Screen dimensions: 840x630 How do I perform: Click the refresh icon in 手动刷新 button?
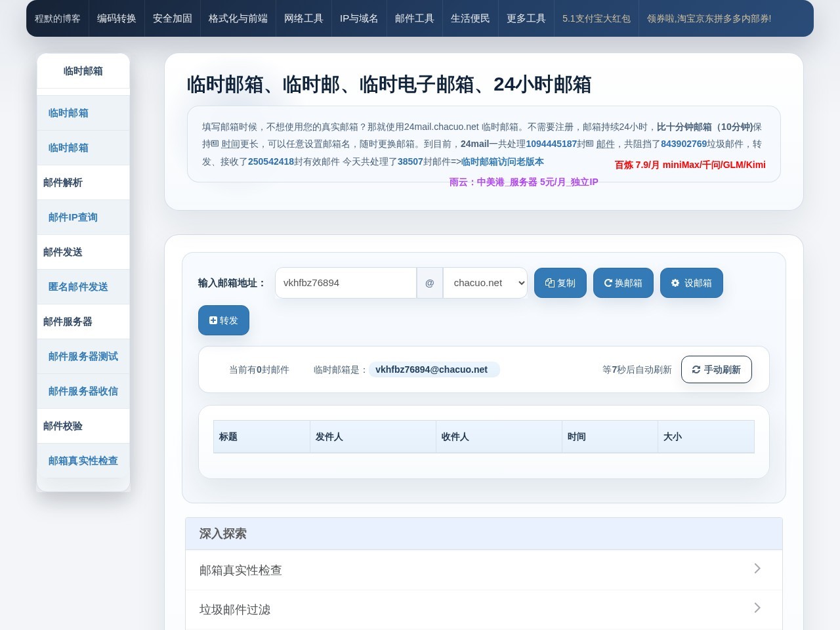696,369
